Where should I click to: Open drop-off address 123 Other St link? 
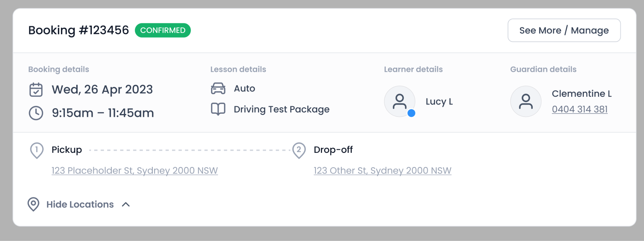click(382, 170)
